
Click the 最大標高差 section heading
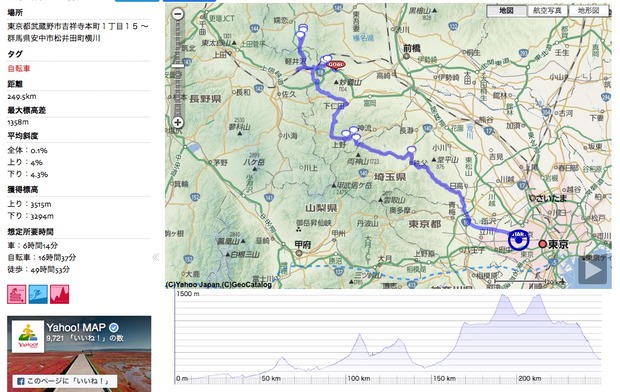click(26, 110)
